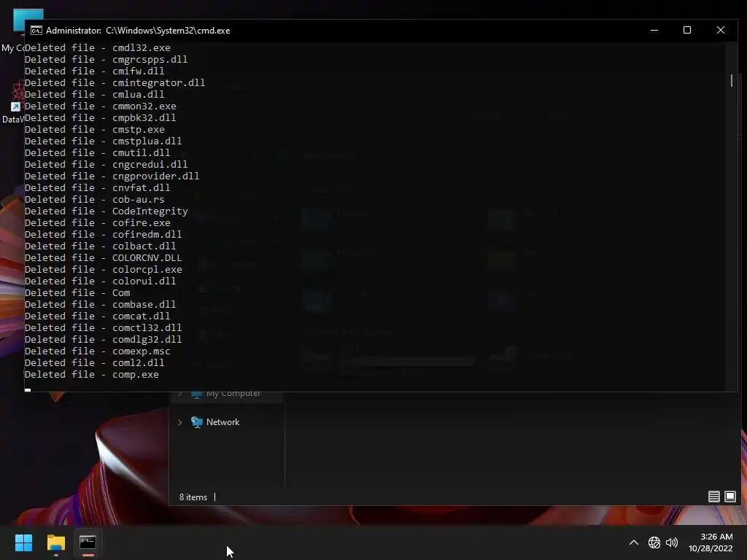Viewport: 747px width, 560px height.
Task: Select Network in Explorer's navigation pane
Action: coord(222,422)
